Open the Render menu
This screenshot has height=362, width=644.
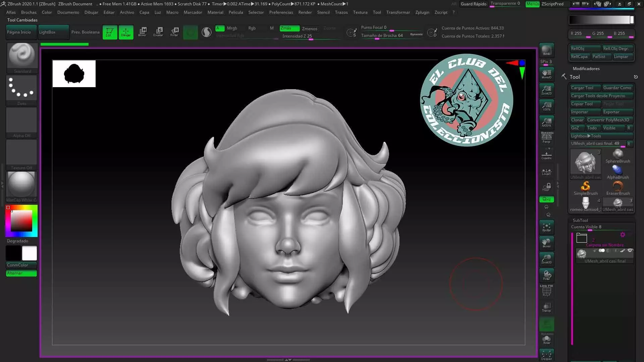305,12
